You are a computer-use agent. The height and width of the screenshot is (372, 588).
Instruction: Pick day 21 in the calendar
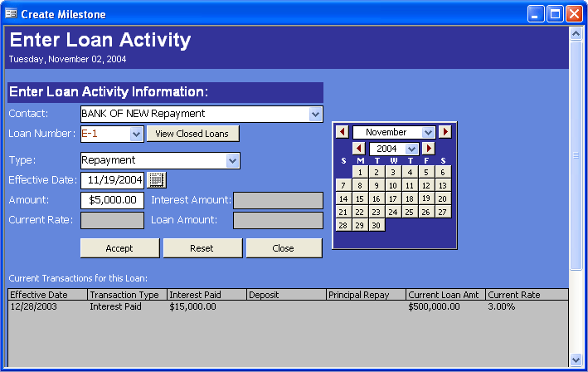click(x=343, y=212)
